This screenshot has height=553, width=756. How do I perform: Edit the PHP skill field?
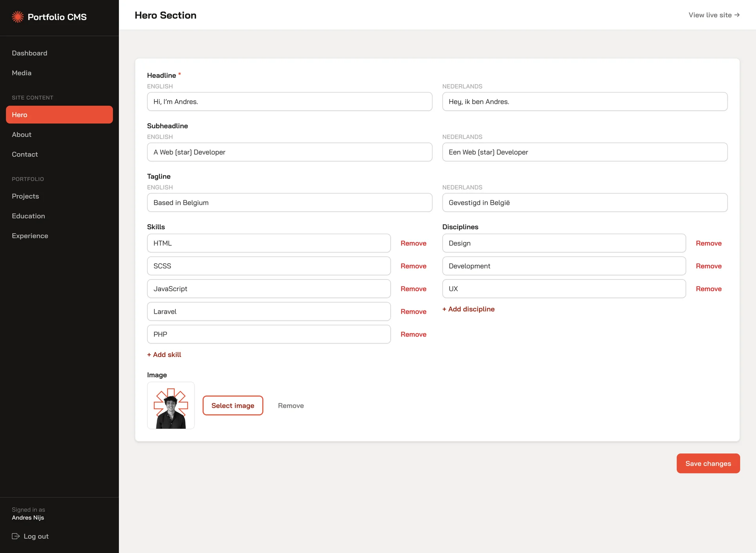tap(269, 334)
